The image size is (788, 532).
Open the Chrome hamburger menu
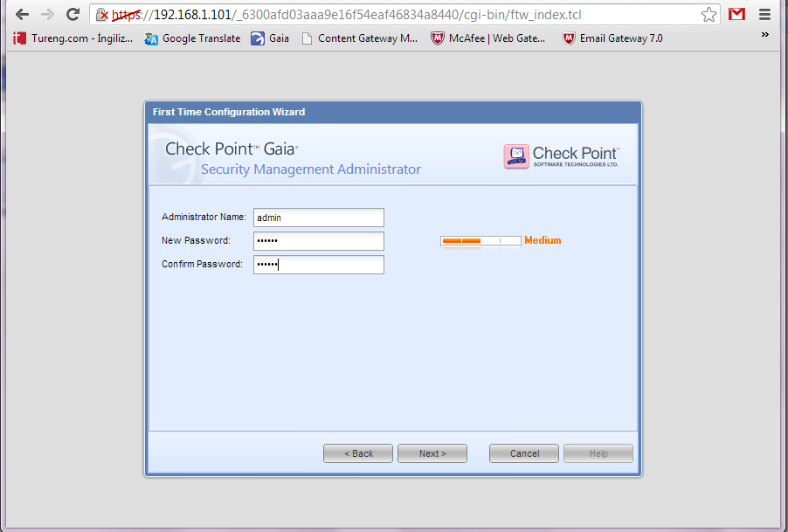(x=765, y=15)
